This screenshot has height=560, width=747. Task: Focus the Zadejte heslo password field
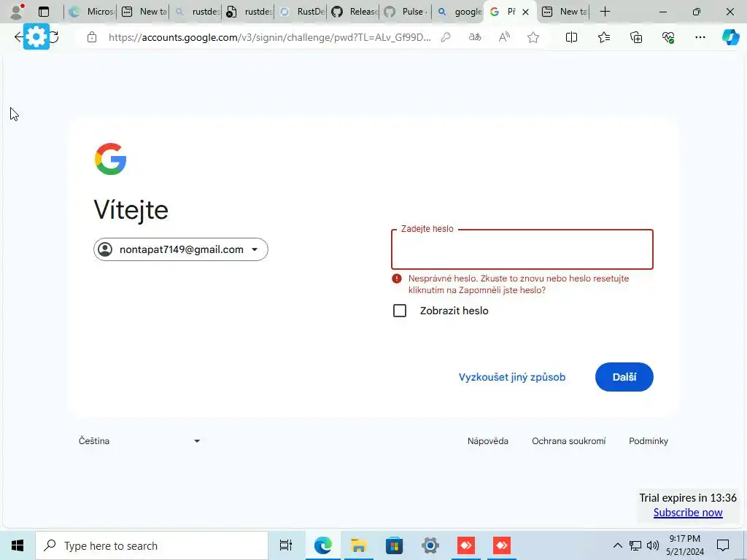[x=522, y=249]
